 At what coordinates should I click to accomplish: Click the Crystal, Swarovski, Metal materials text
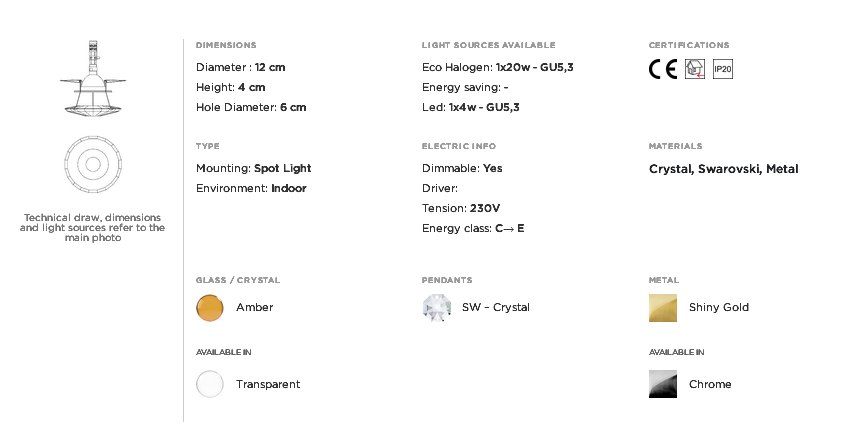click(x=723, y=169)
